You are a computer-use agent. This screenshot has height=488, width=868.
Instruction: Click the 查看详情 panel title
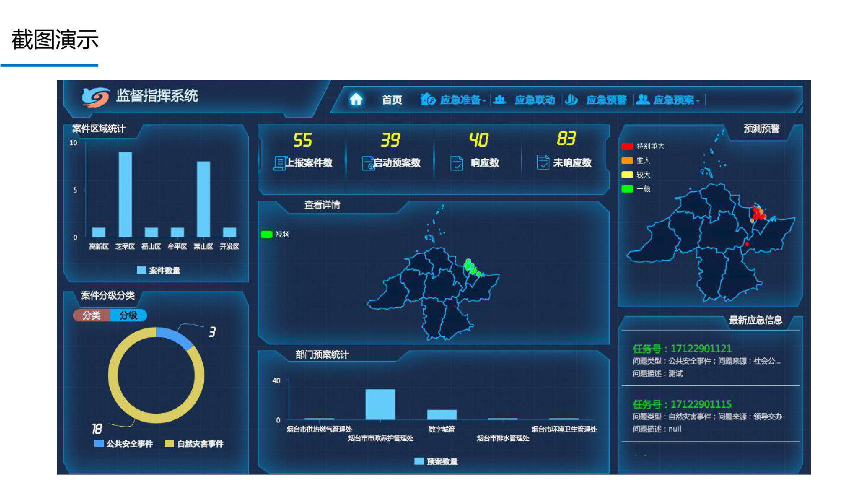pos(322,205)
